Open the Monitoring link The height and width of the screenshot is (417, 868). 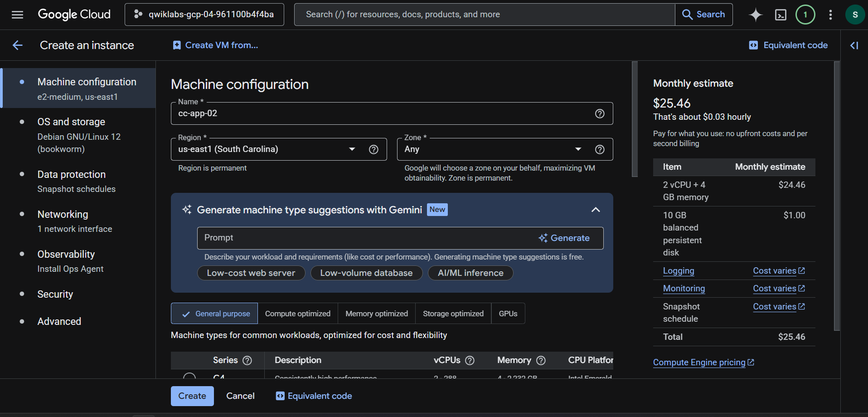(684, 289)
